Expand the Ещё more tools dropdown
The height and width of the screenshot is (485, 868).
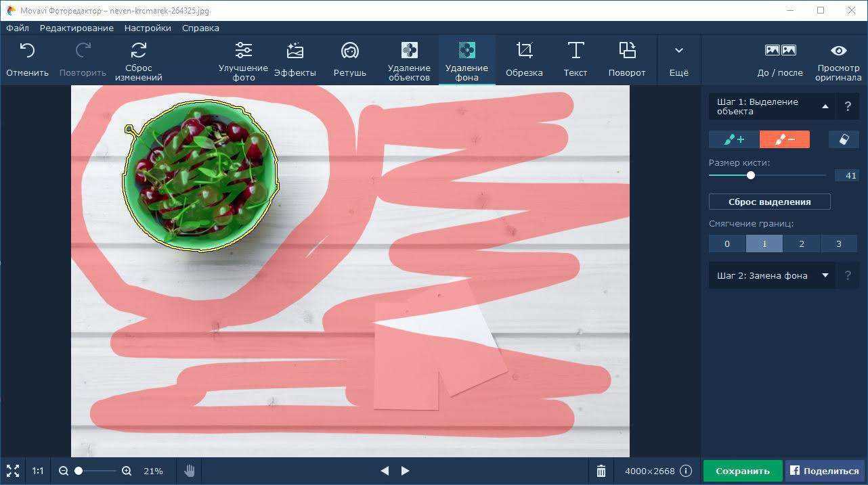tap(678, 60)
